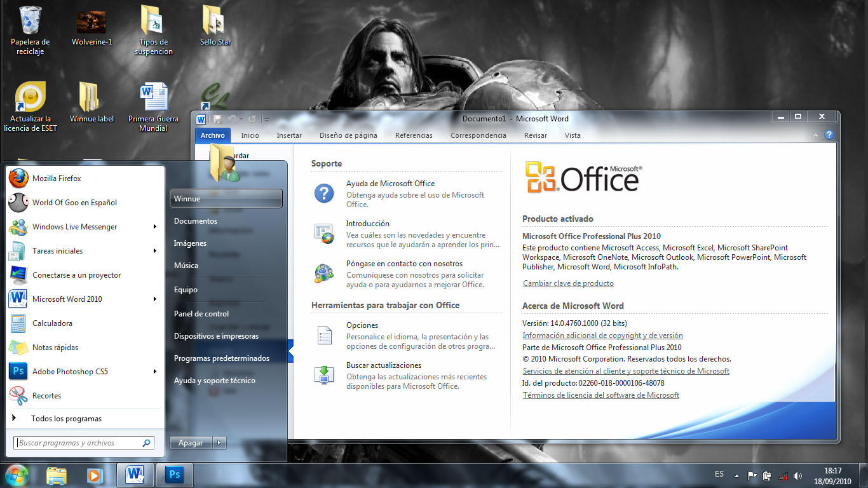Click the Introducción icon in Word
This screenshot has width=868, height=488.
[324, 233]
